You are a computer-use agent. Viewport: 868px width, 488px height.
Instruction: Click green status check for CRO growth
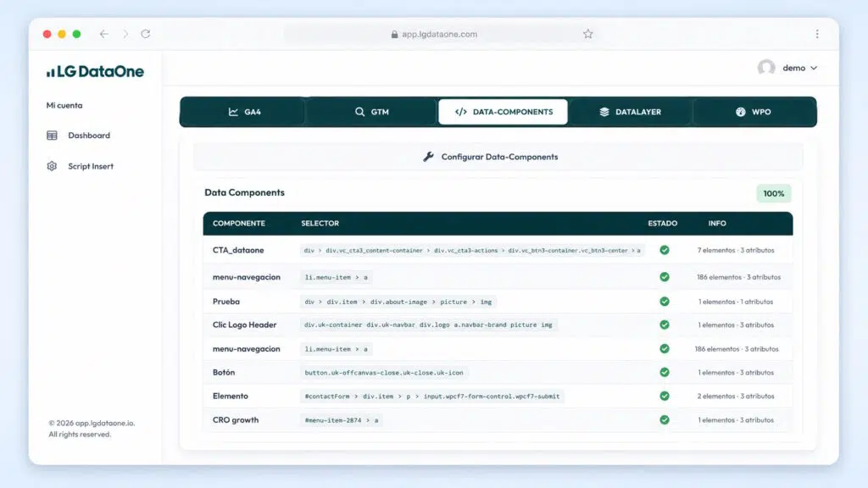(x=665, y=420)
